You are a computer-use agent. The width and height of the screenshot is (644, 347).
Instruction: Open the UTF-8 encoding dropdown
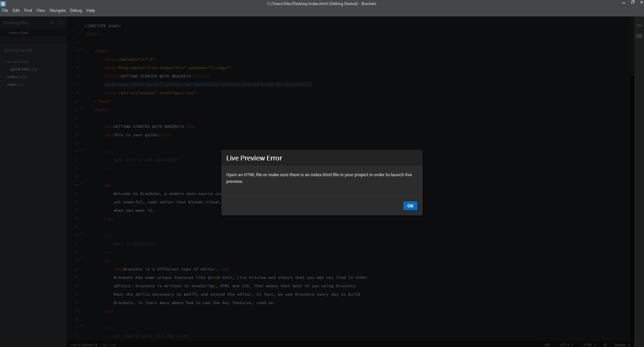pos(566,345)
